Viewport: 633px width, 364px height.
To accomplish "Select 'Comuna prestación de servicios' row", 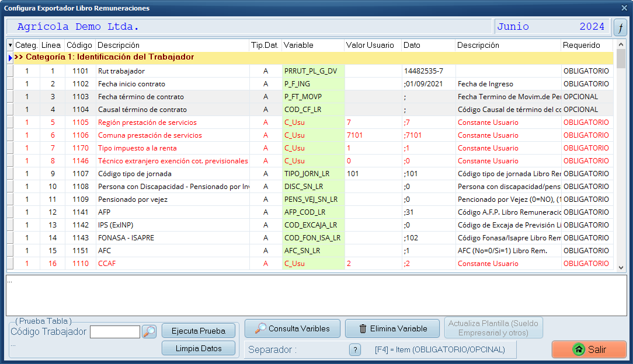I will [313, 135].
